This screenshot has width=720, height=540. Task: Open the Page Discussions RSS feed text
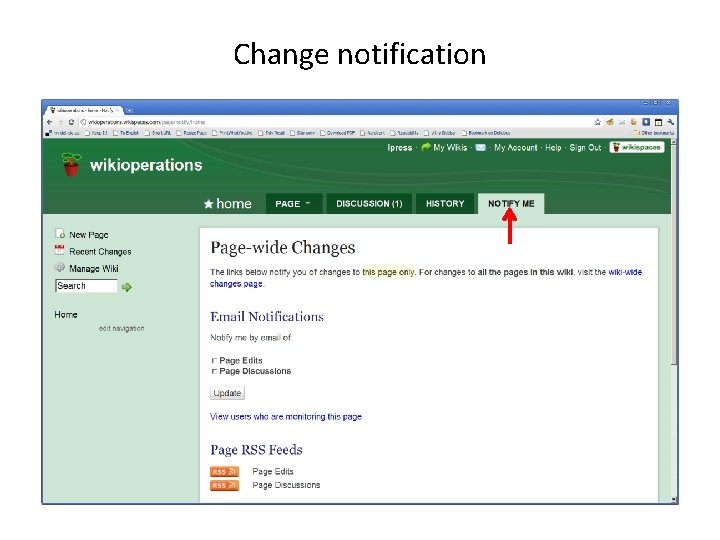286,485
